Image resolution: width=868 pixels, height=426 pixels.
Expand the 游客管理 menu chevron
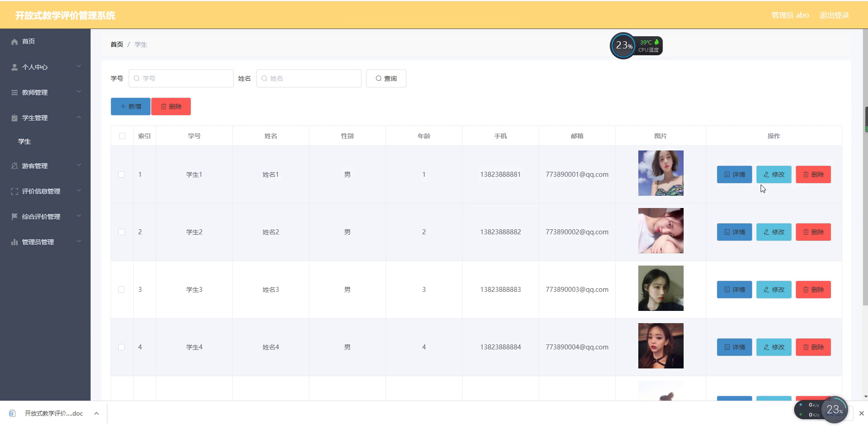[79, 165]
